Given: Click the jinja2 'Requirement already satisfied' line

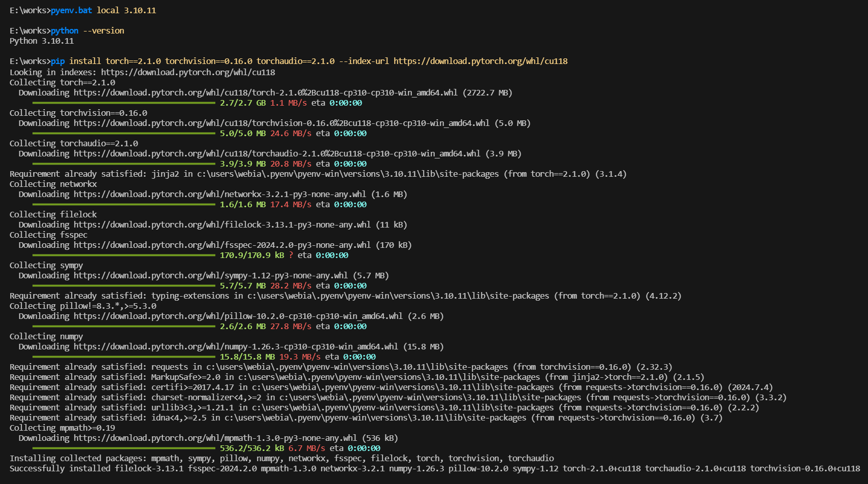Looking at the screenshot, I should click(x=318, y=174).
